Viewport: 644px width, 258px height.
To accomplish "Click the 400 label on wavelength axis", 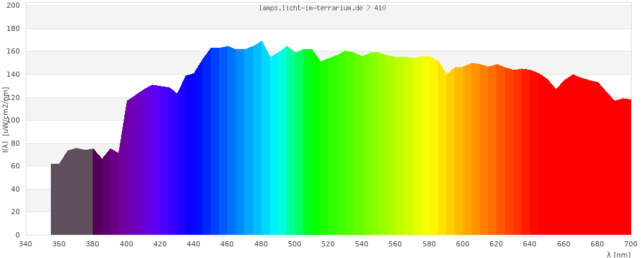I will pyautogui.click(x=126, y=244).
